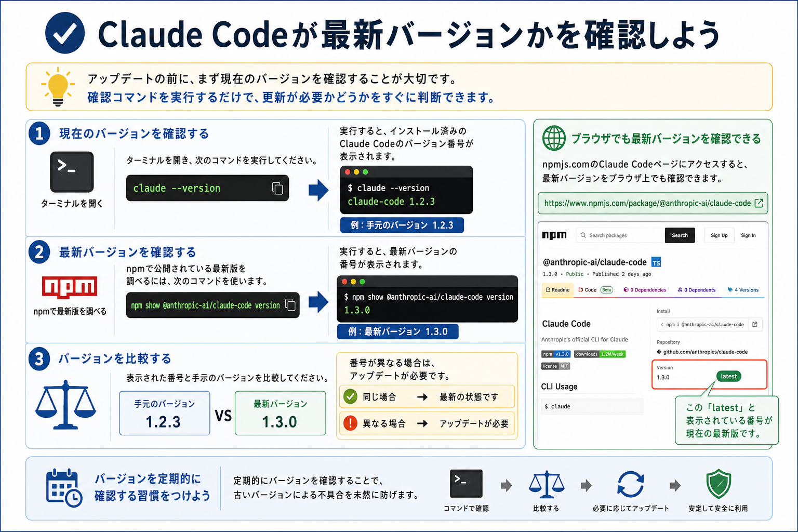Click the terminal icon above コマンドで確認
This screenshot has width=798, height=532.
coord(466,484)
